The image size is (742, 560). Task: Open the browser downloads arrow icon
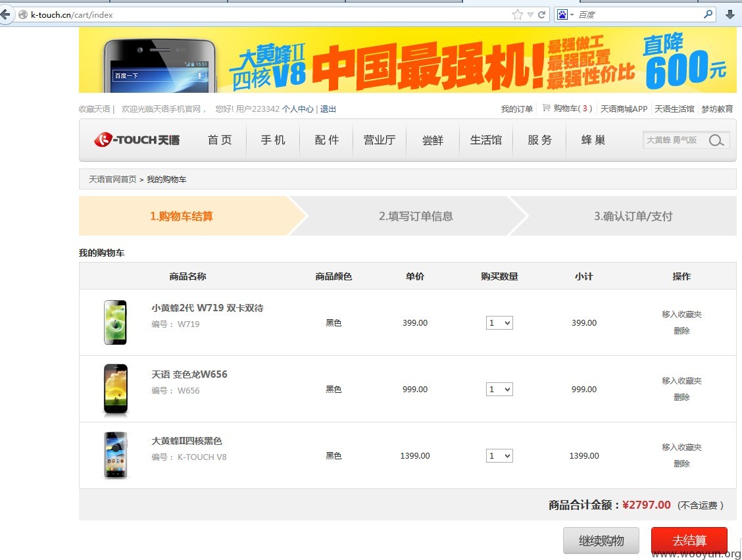730,14
